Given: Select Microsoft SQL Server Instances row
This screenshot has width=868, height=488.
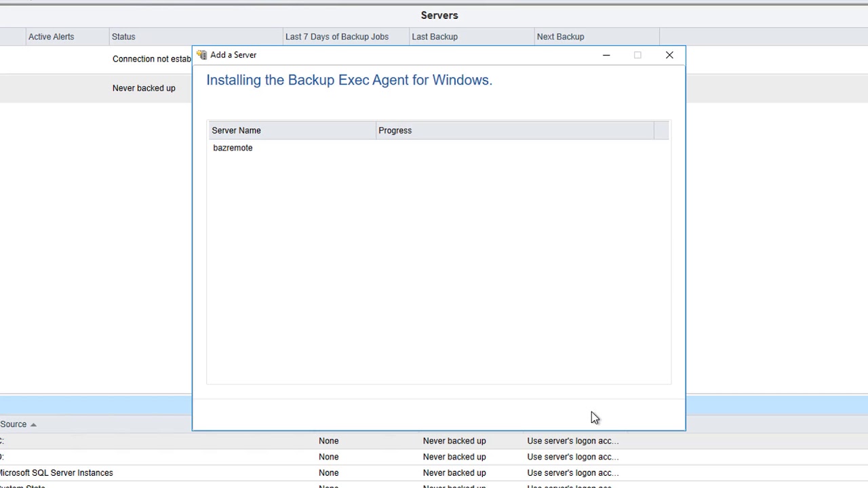Looking at the screenshot, I should coord(434,472).
